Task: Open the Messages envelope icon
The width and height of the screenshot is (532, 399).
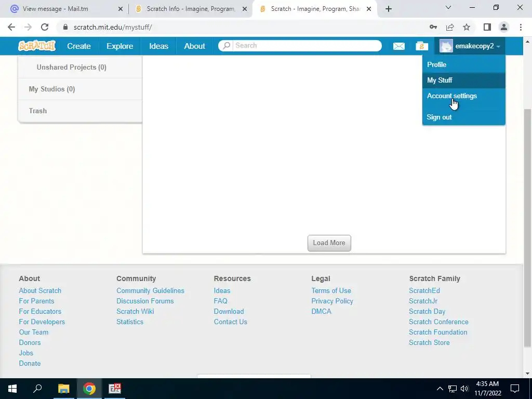Action: coord(398,46)
